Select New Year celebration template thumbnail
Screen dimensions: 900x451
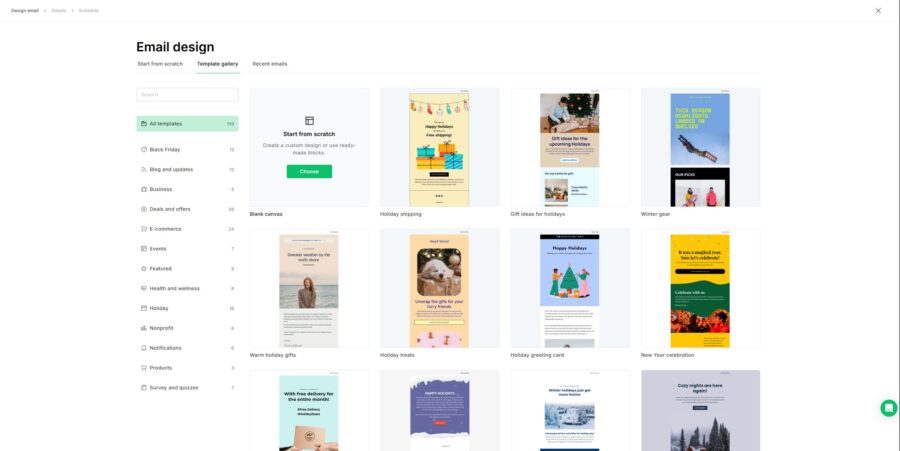pos(700,288)
